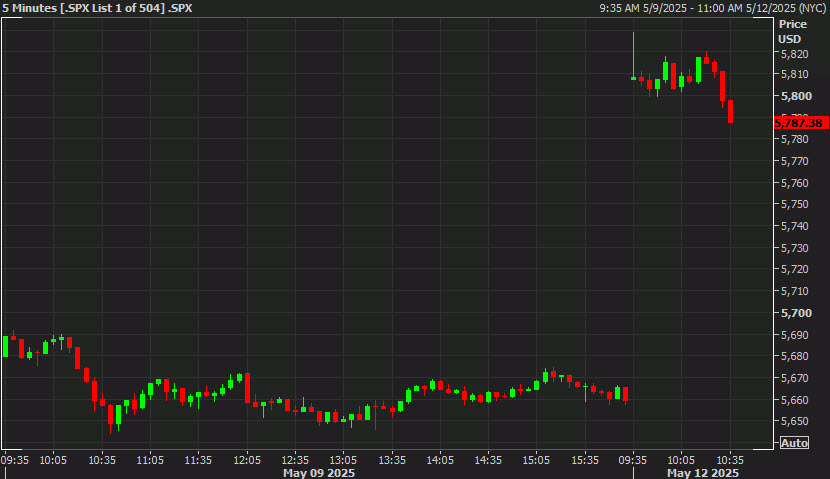Image resolution: width=830 pixels, height=479 pixels.
Task: Click the 12:35 time axis label
Action: click(x=295, y=460)
